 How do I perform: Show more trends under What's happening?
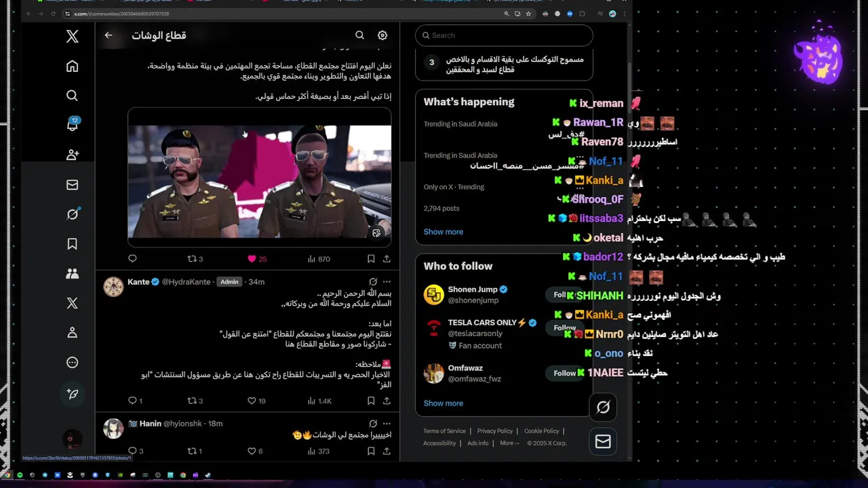click(443, 232)
